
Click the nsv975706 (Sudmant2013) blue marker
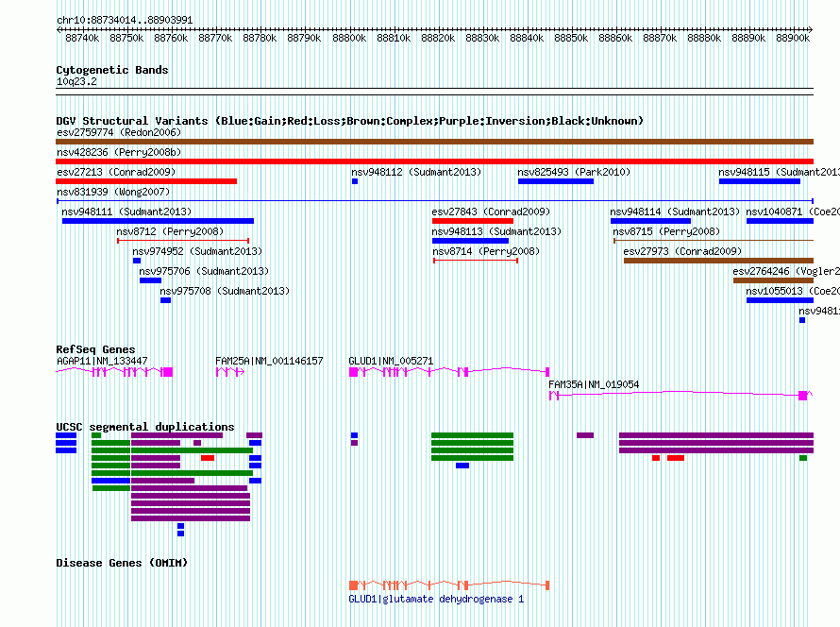tap(150, 280)
